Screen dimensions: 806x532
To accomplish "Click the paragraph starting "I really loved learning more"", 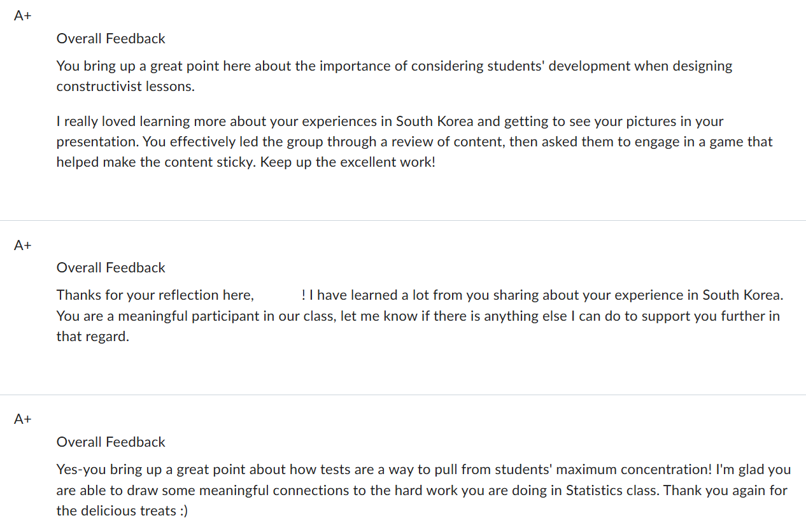I will pyautogui.click(x=414, y=141).
